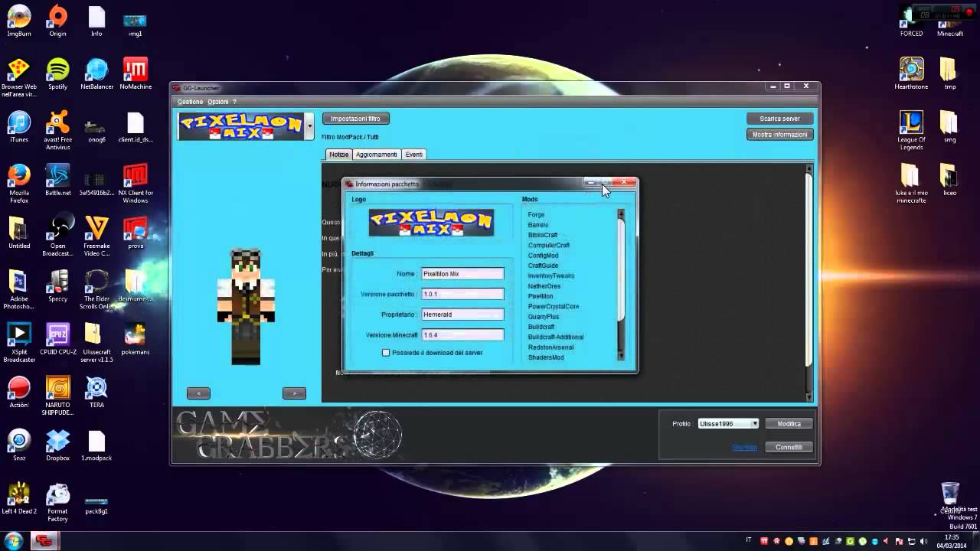The width and height of the screenshot is (980, 551).
Task: Click the Mostra informazioni button
Action: 779,135
